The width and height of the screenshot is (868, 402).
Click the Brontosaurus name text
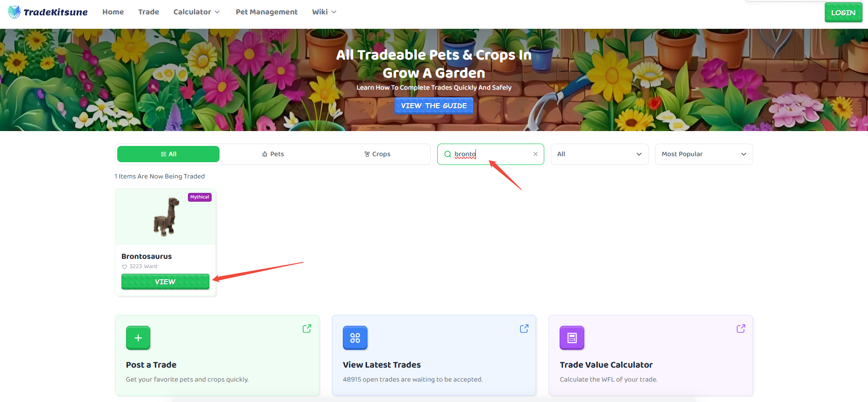click(x=147, y=257)
